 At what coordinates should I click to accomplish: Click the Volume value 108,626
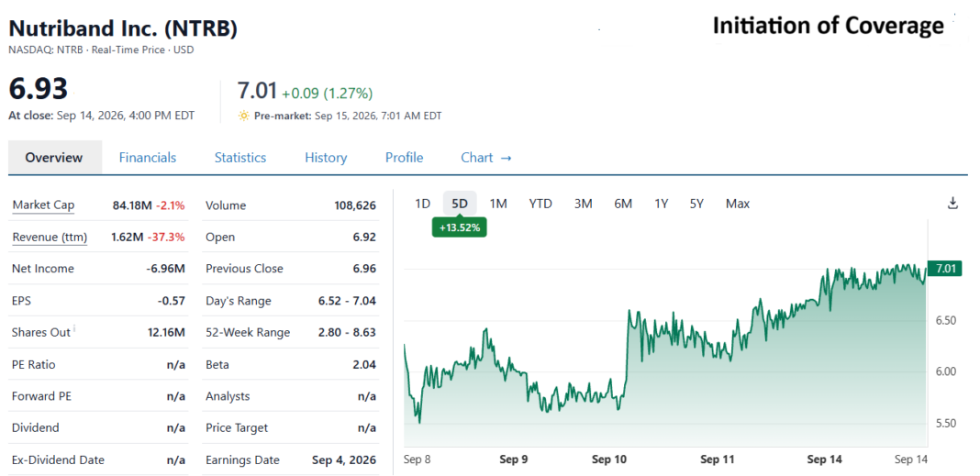tap(355, 205)
